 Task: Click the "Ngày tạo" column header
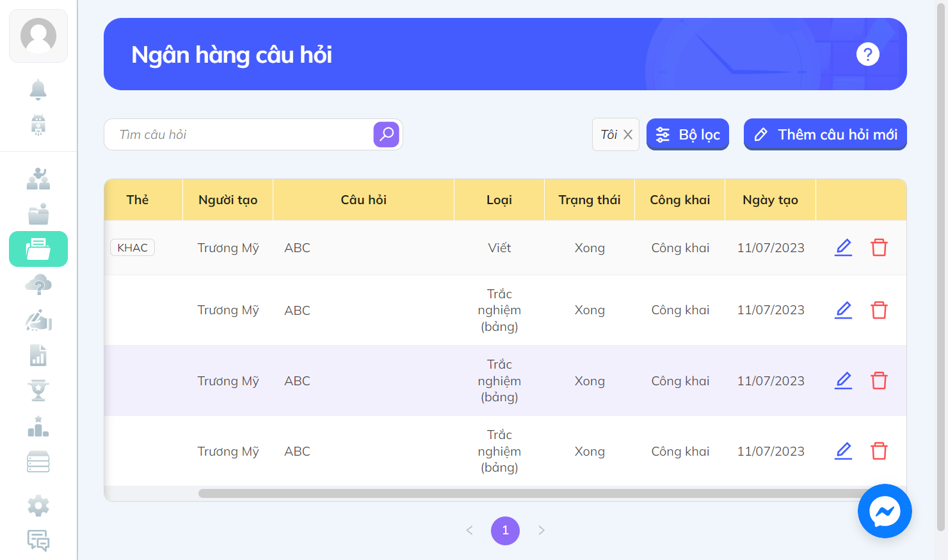pyautogui.click(x=771, y=200)
